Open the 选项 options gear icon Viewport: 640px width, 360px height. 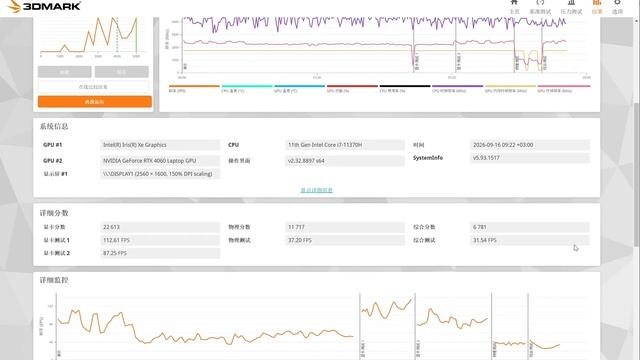click(x=617, y=7)
